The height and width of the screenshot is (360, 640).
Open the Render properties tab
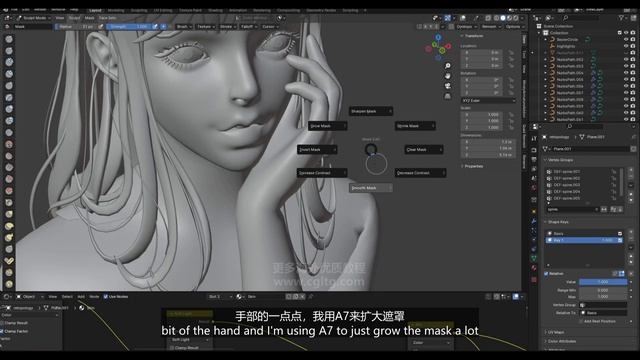(534, 149)
